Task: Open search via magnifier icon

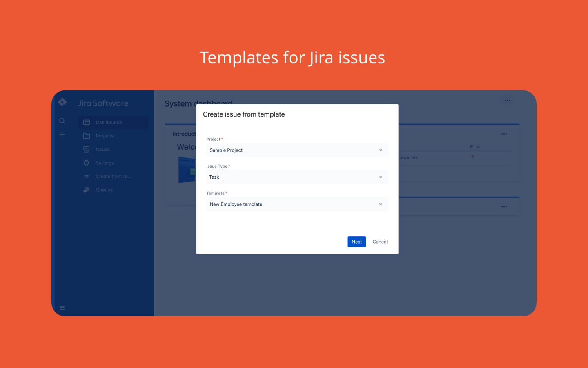Action: pyautogui.click(x=62, y=121)
